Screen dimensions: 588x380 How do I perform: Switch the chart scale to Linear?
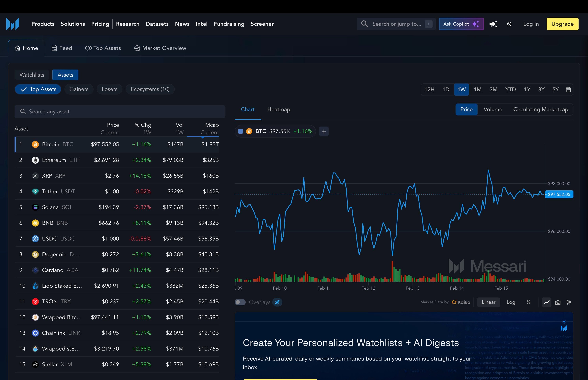click(489, 302)
